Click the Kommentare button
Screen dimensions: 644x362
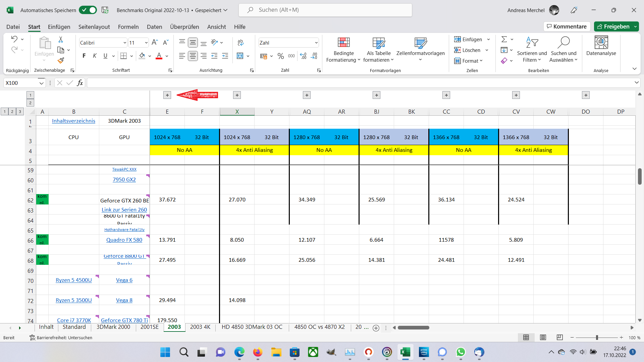click(x=567, y=26)
